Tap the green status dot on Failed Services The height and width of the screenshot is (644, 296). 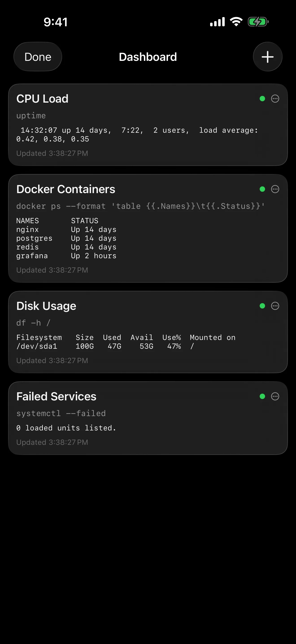click(262, 396)
